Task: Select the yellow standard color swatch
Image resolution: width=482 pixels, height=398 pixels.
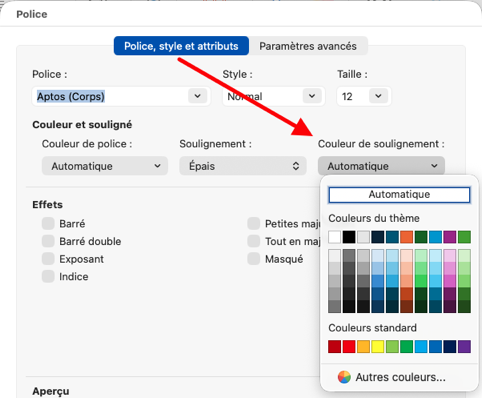Action: coord(378,347)
